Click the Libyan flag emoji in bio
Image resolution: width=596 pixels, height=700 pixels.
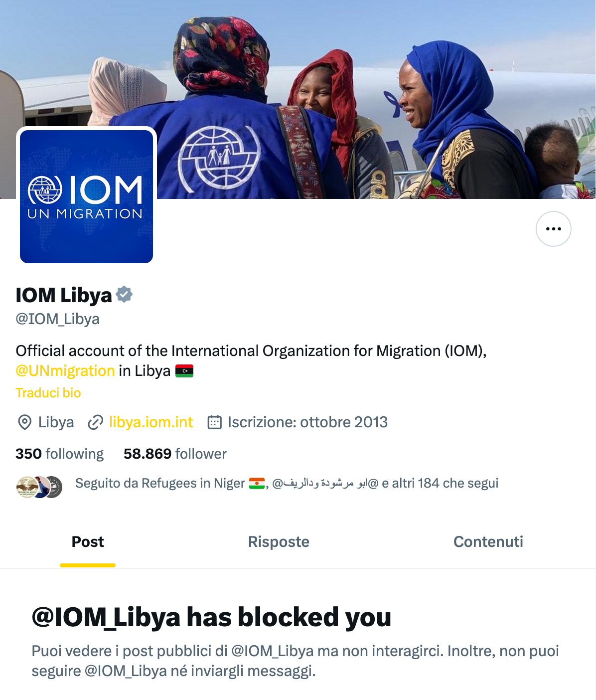pyautogui.click(x=184, y=371)
